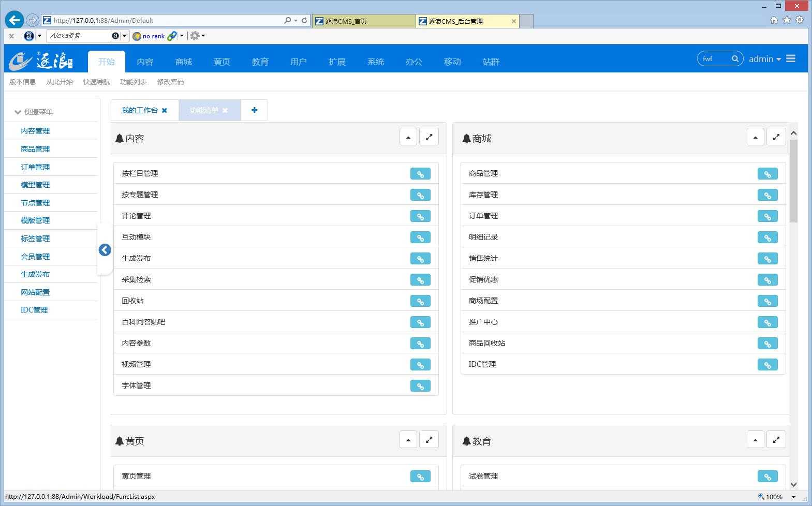Open link icon for 销售统计 row
Image resolution: width=812 pixels, height=506 pixels.
pos(767,259)
